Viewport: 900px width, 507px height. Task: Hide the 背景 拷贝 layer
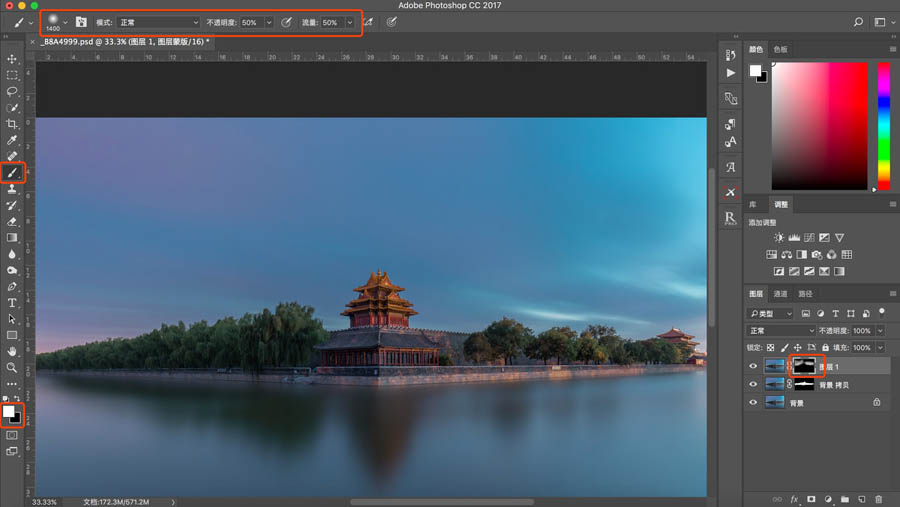pyautogui.click(x=753, y=385)
